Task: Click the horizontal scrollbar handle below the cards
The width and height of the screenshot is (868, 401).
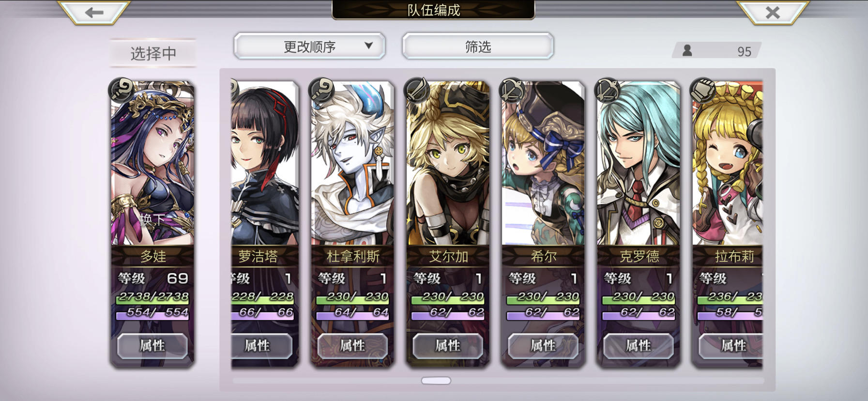Action: 436,381
